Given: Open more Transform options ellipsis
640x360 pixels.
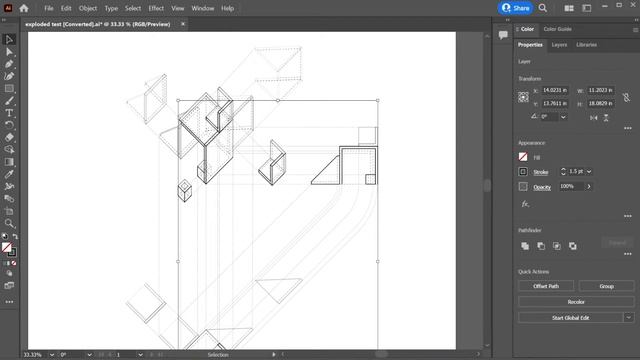Looking at the screenshot, I should (628, 128).
